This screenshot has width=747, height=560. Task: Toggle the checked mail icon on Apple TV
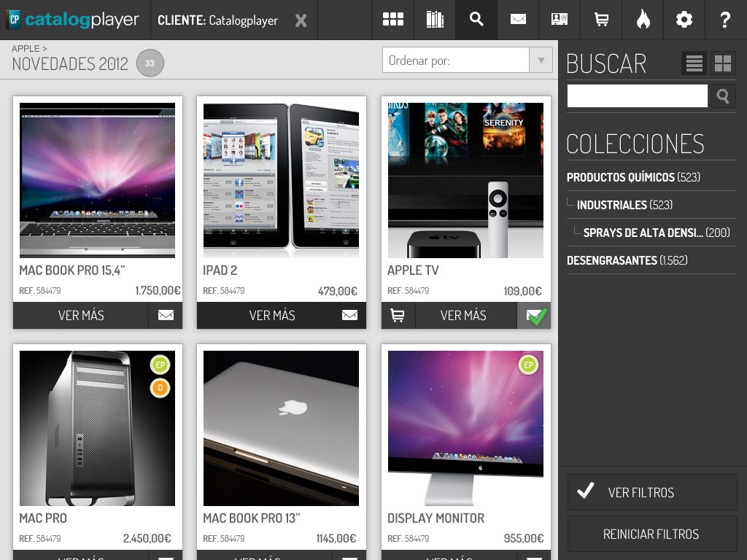[534, 315]
